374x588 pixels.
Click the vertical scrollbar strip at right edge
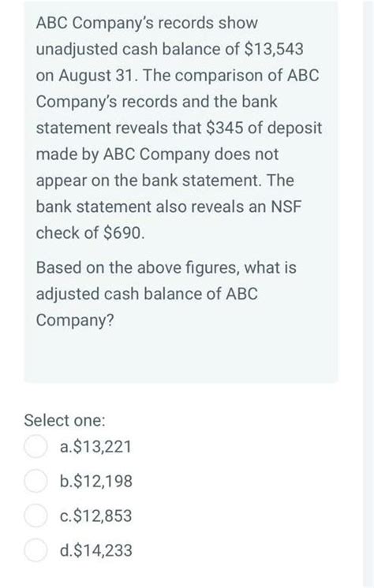[368, 294]
